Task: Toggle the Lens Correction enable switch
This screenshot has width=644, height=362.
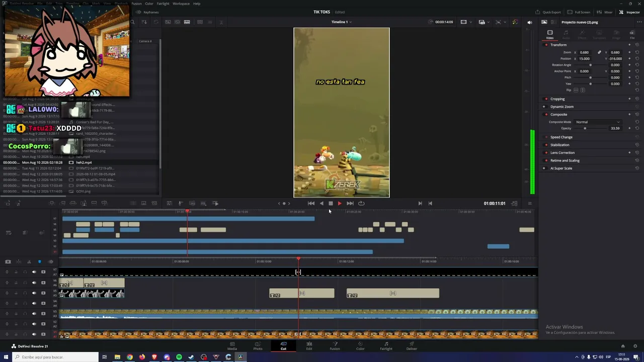Action: [x=546, y=152]
